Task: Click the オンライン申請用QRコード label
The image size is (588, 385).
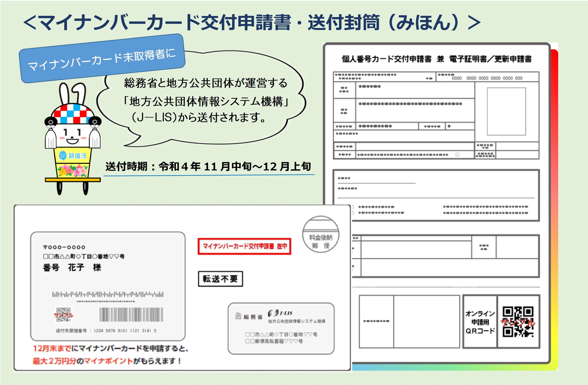Action: [x=480, y=322]
